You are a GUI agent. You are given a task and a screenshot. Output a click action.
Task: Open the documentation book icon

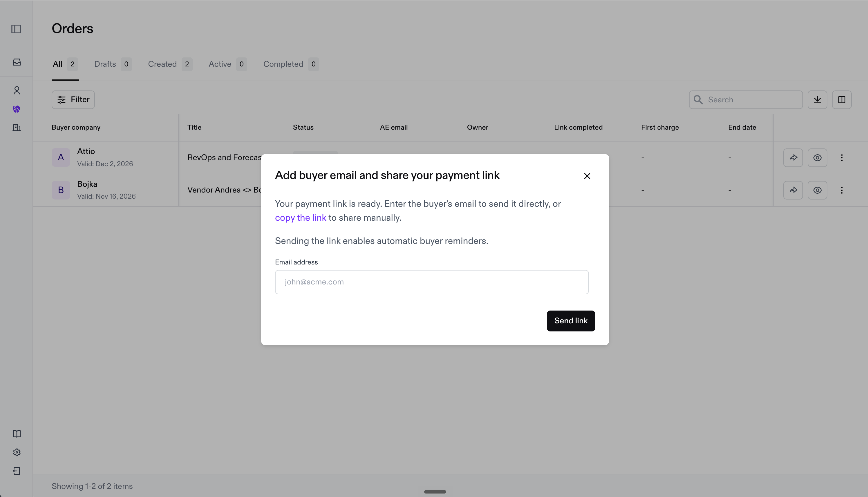[17, 434]
